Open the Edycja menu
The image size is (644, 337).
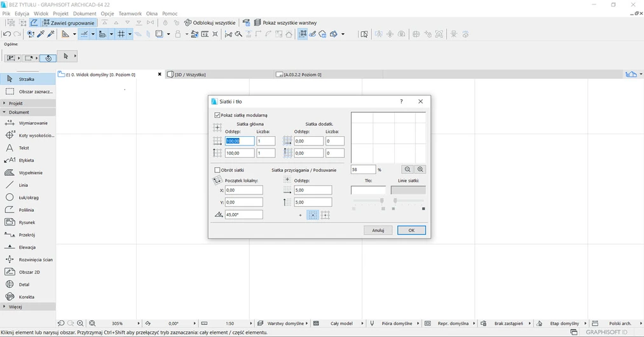[x=22, y=13]
